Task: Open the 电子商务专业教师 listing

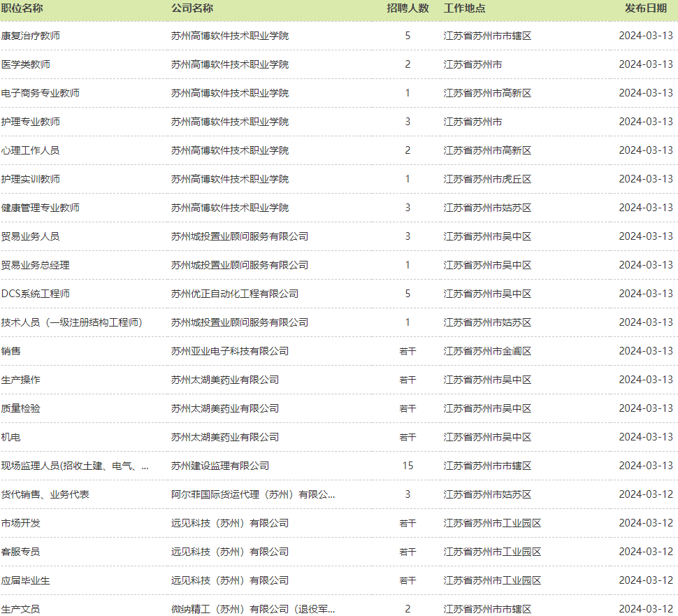Action: point(59,92)
